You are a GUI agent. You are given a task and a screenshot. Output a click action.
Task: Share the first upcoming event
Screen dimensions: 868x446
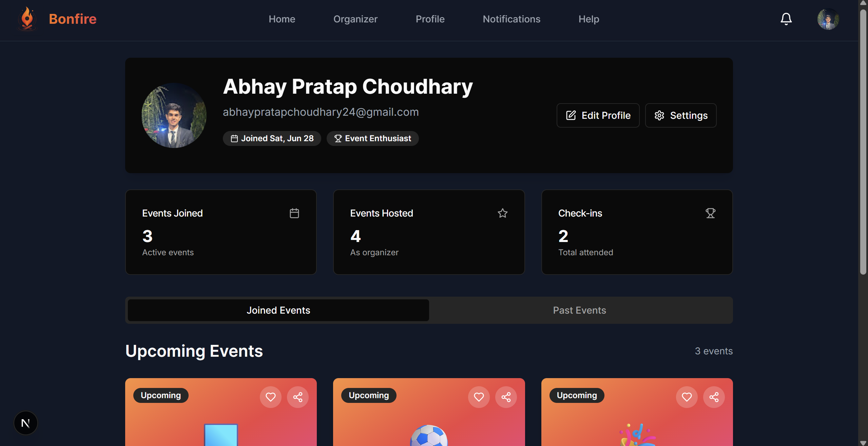click(x=297, y=397)
